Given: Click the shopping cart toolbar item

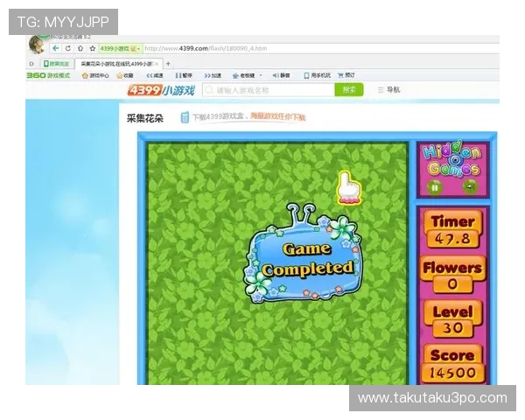Looking at the screenshot, I should (346, 76).
